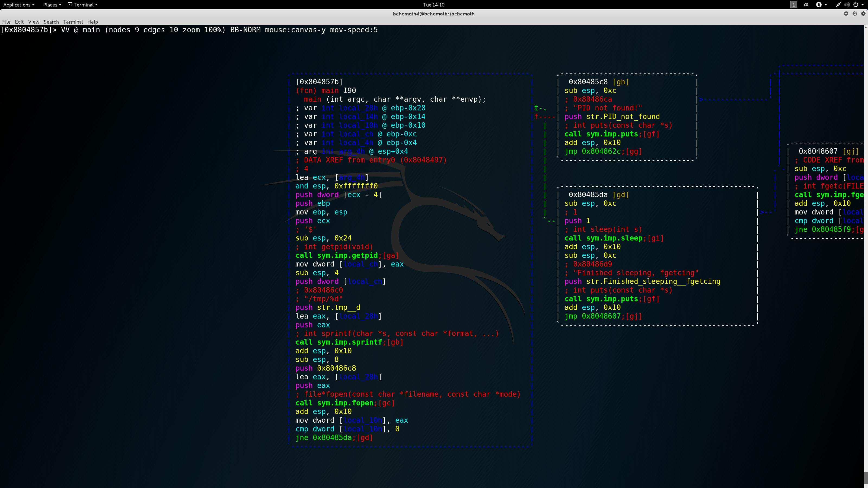
Task: Click 'var int local_28h @ ebp-0x28' line
Action: 360,108
